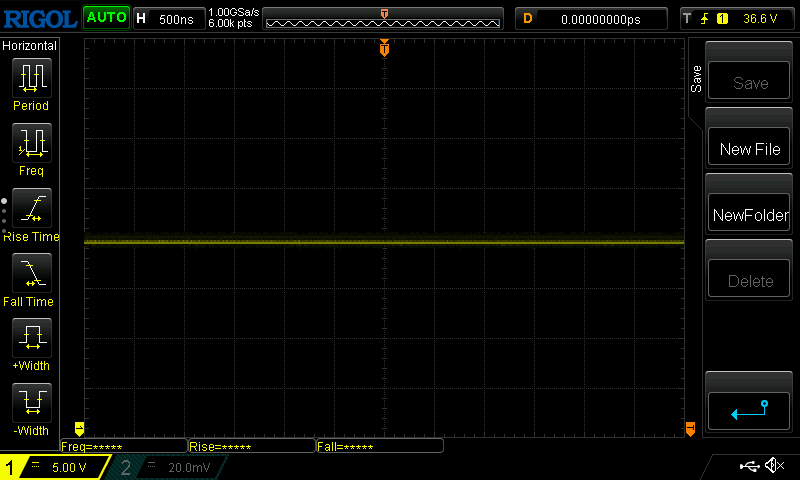Click the Horizontal menu header
Viewport: 800px width, 480px height.
click(x=30, y=46)
